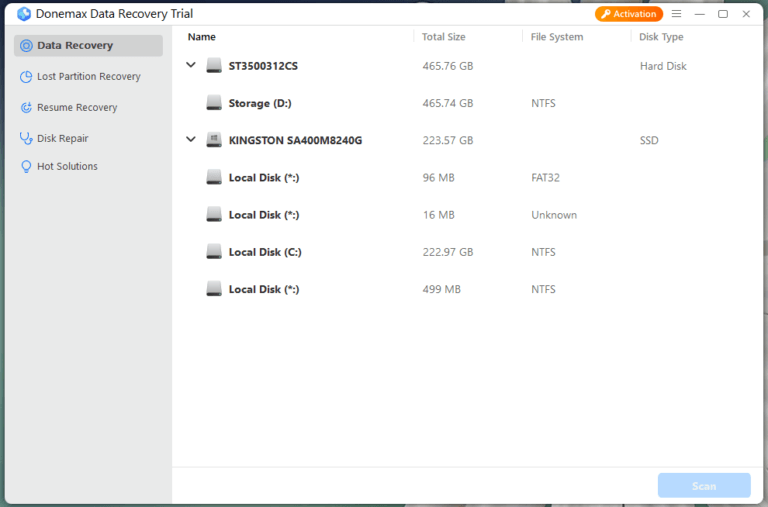Click the 465.74 GB size value
The image size is (768, 507).
(x=448, y=103)
